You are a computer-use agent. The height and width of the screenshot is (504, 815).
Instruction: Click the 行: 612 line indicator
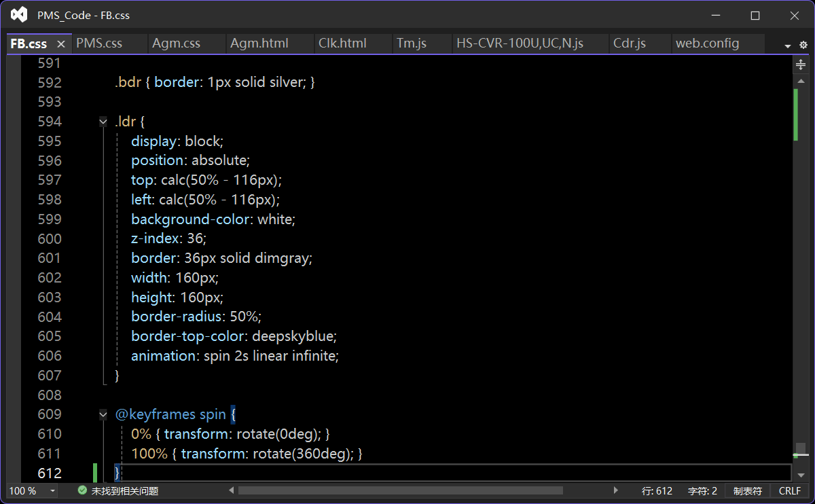656,490
